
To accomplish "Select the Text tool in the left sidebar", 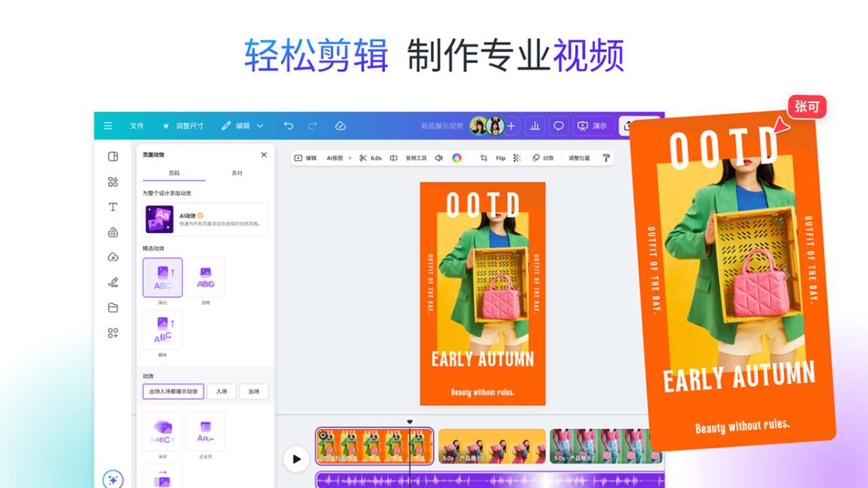I will pyautogui.click(x=113, y=207).
